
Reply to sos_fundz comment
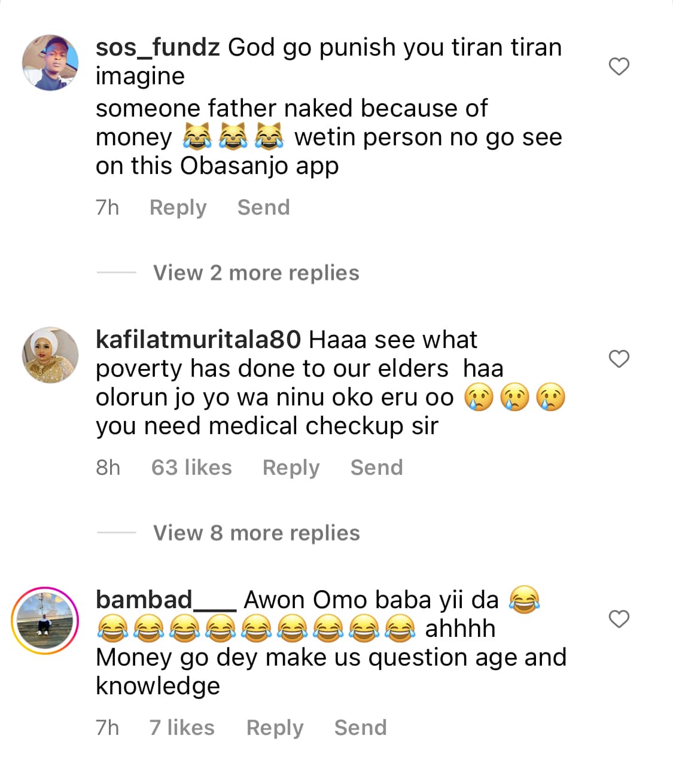[178, 208]
